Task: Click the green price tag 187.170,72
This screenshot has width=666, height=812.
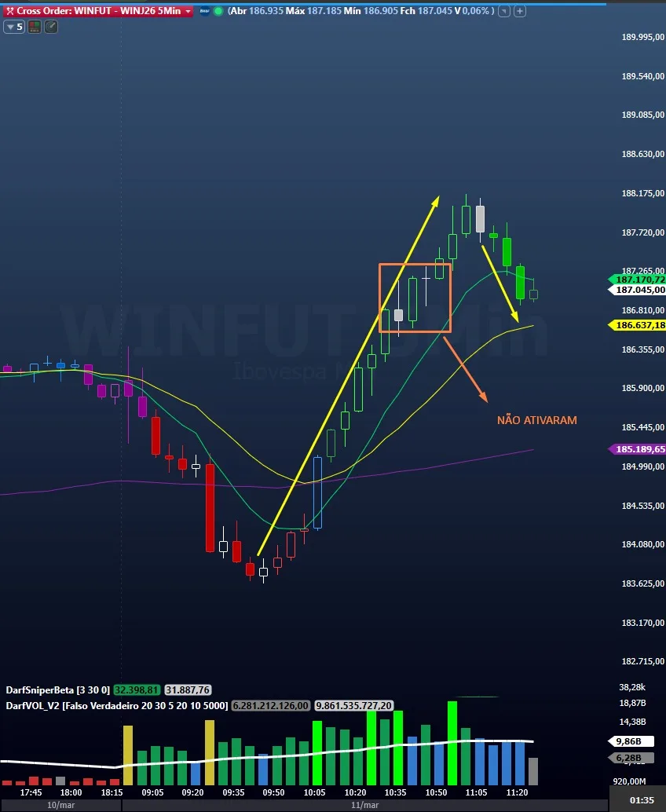Action: [x=637, y=280]
